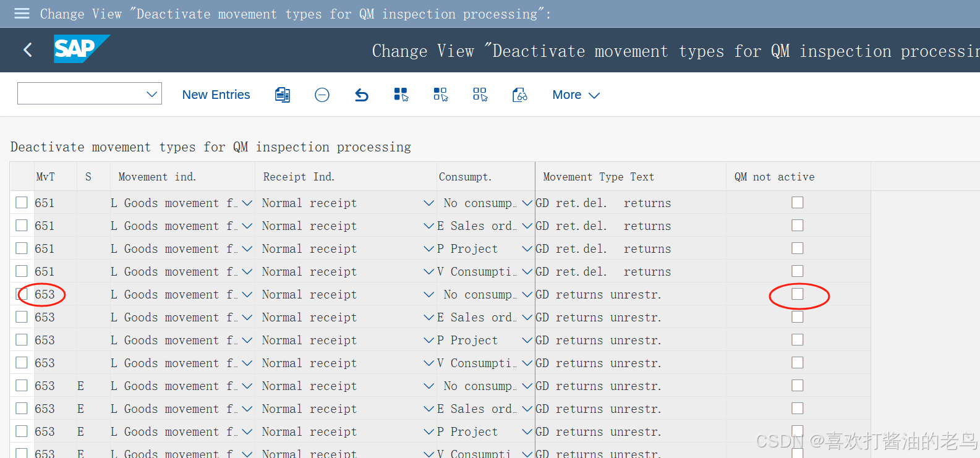Click the Copy As toolbar icon

pyautogui.click(x=283, y=95)
